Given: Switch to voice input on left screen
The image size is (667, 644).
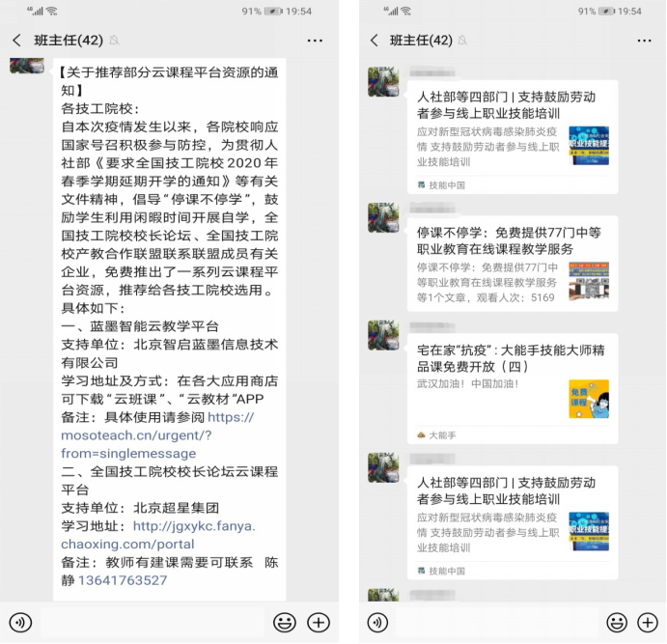Looking at the screenshot, I should 19,622.
